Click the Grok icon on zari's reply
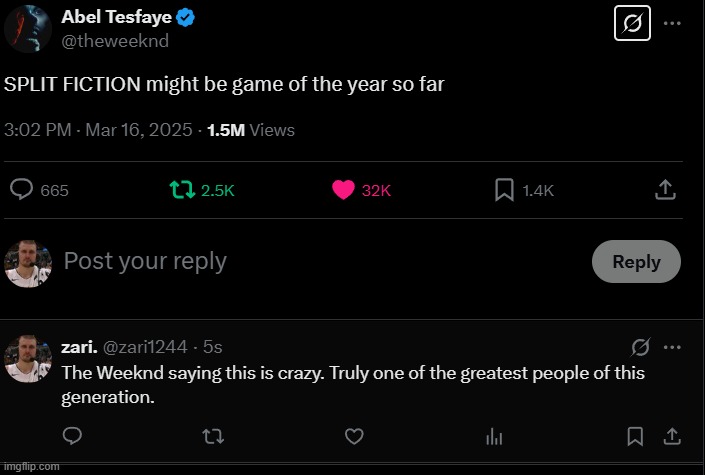Image resolution: width=705 pixels, height=475 pixels. pyautogui.click(x=641, y=347)
